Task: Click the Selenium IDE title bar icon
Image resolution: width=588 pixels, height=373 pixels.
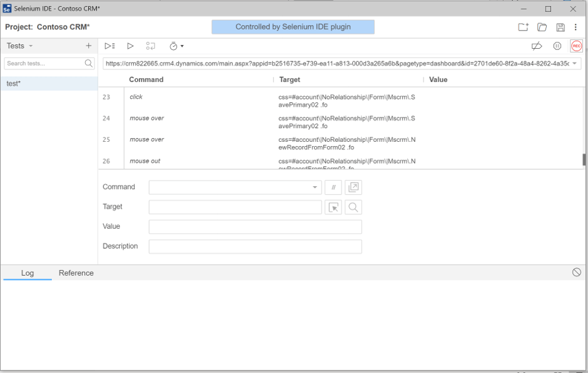Action: (x=7, y=9)
